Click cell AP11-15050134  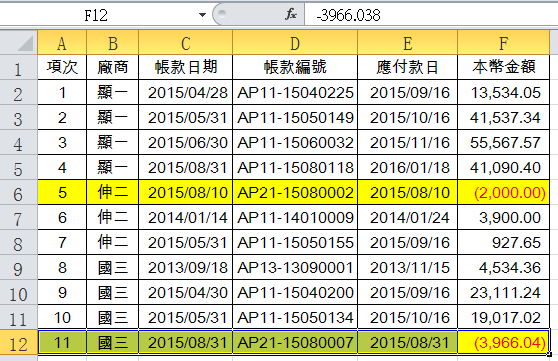295,318
